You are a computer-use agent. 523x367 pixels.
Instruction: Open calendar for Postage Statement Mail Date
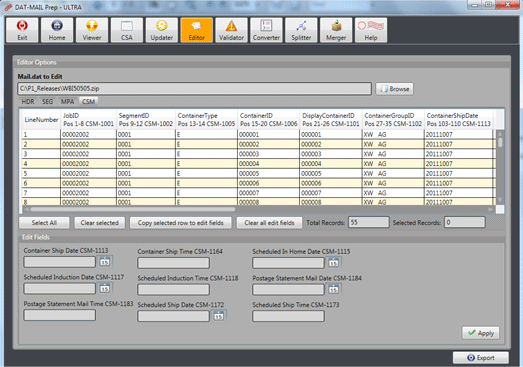coord(334,289)
